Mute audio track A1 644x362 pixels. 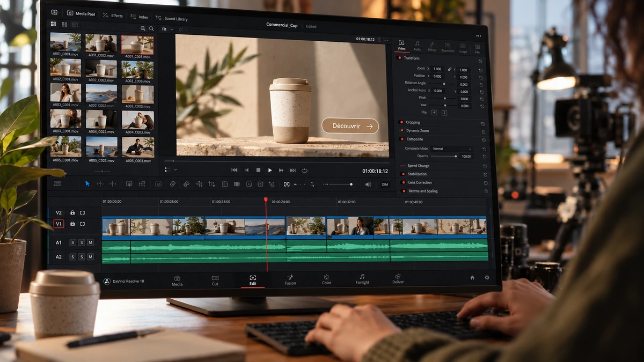(90, 243)
